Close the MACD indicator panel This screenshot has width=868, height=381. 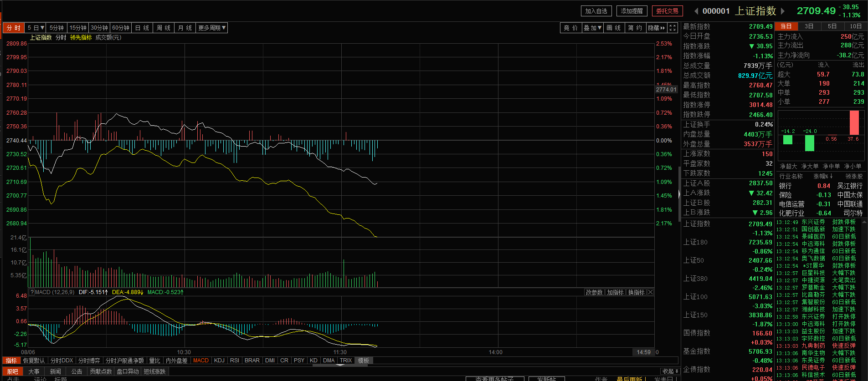pyautogui.click(x=650, y=292)
